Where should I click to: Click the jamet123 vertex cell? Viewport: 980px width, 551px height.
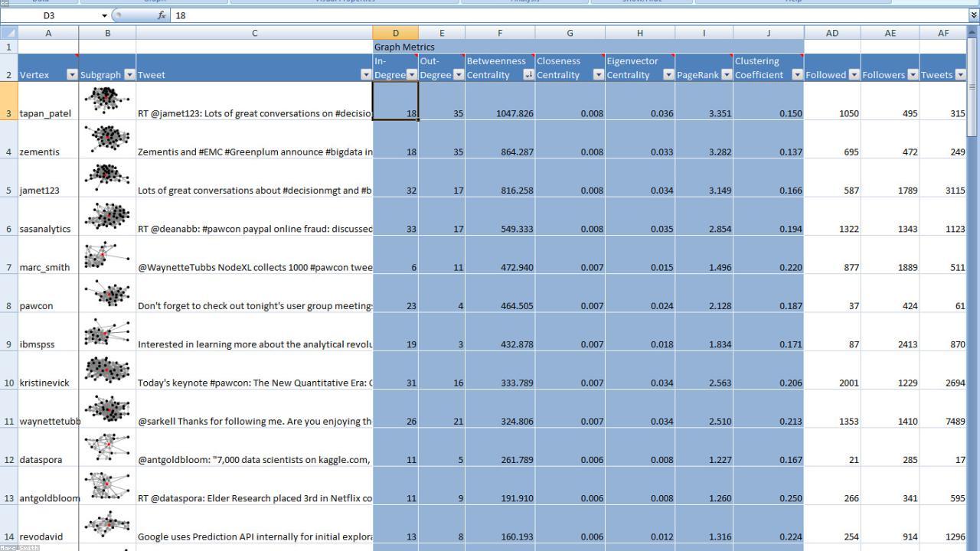click(x=48, y=178)
